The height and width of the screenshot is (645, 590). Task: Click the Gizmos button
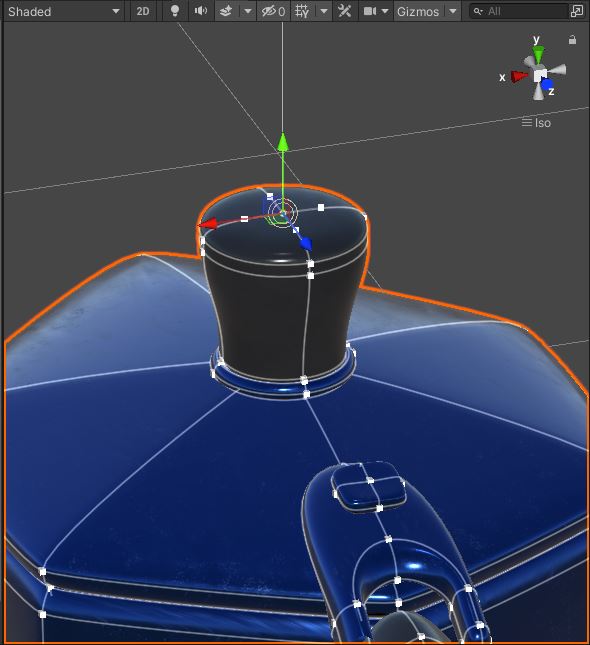pos(418,11)
